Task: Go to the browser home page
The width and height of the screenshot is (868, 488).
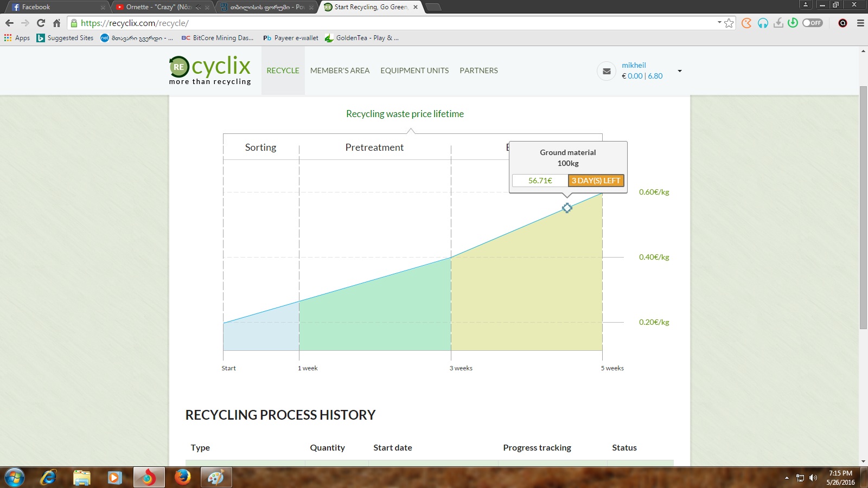Action: tap(56, 23)
